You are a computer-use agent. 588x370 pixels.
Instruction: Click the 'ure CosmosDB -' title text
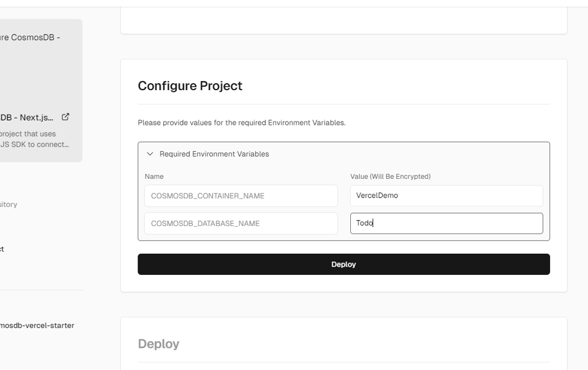point(30,37)
